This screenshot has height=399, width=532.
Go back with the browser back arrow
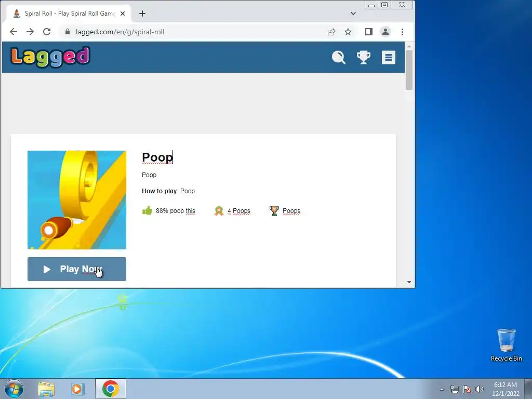(13, 32)
